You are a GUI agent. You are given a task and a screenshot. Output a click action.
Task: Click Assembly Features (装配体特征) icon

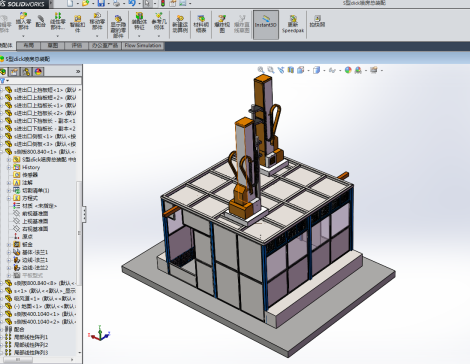pyautogui.click(x=139, y=22)
